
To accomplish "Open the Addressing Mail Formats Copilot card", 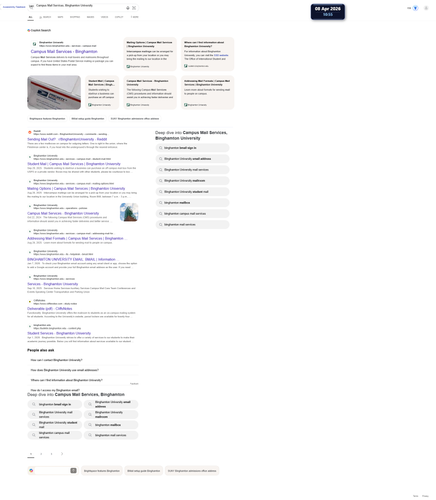I will tap(207, 92).
